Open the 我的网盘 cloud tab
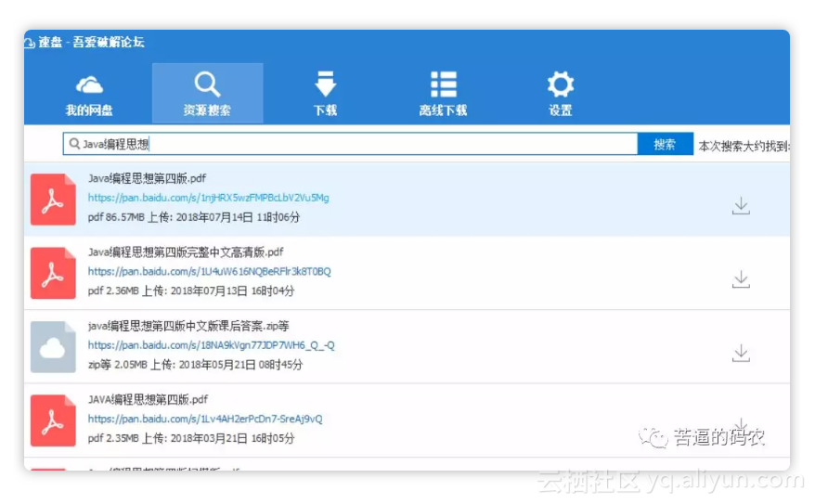 [89, 94]
